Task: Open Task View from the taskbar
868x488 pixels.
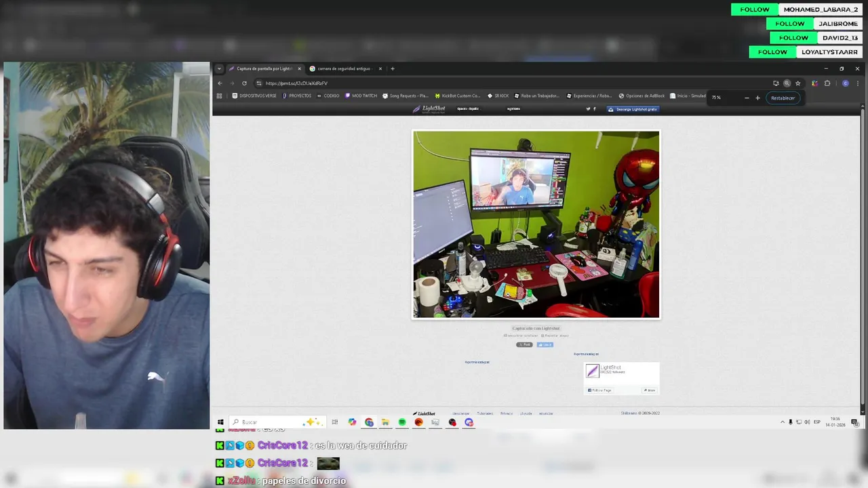Action: click(x=335, y=422)
